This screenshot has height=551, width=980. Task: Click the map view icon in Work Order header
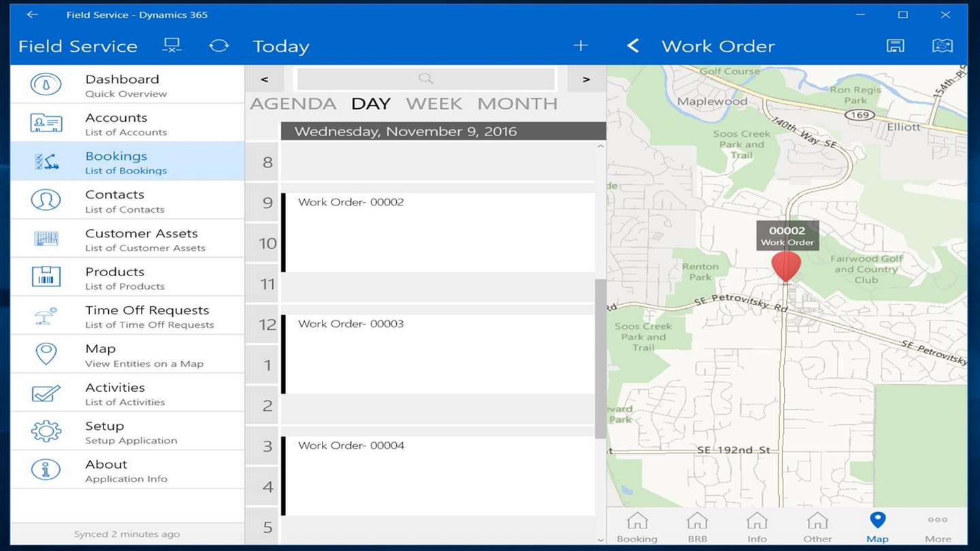point(943,46)
